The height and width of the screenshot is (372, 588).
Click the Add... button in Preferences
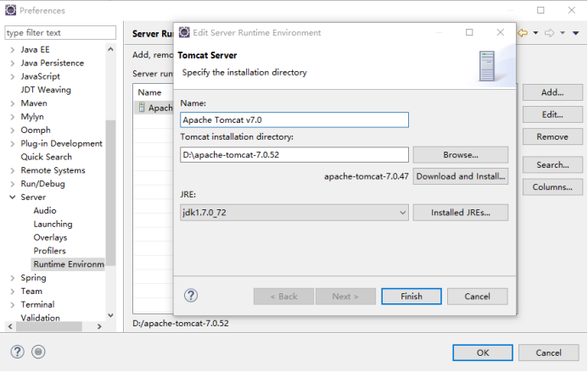552,92
